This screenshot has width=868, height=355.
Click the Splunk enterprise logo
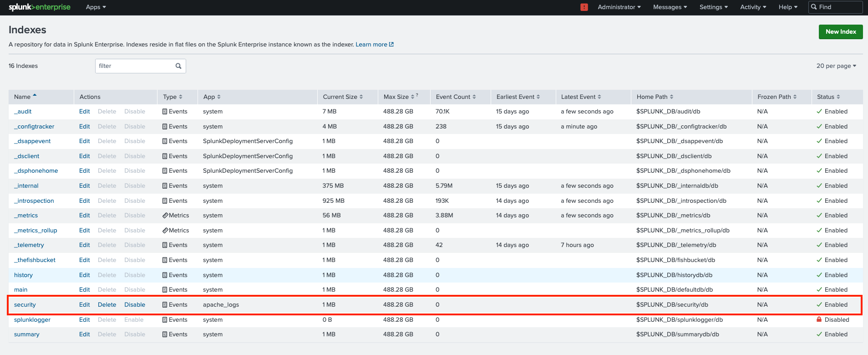40,7
